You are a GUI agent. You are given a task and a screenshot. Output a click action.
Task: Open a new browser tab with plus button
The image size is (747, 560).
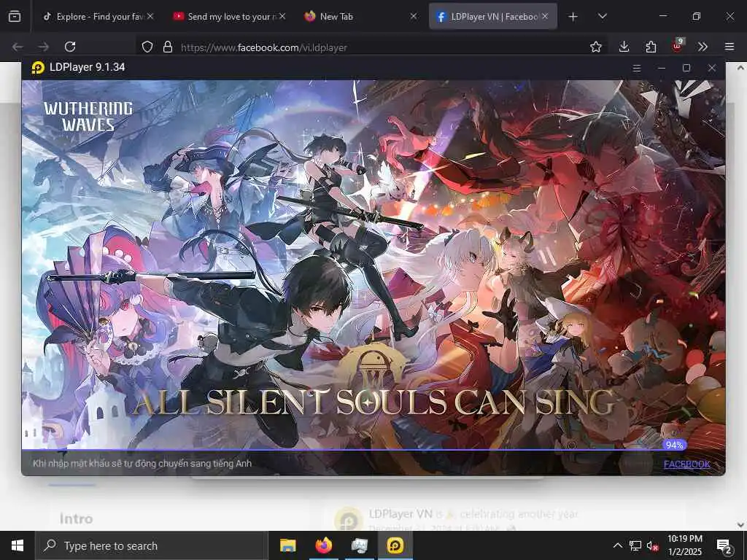(x=573, y=17)
